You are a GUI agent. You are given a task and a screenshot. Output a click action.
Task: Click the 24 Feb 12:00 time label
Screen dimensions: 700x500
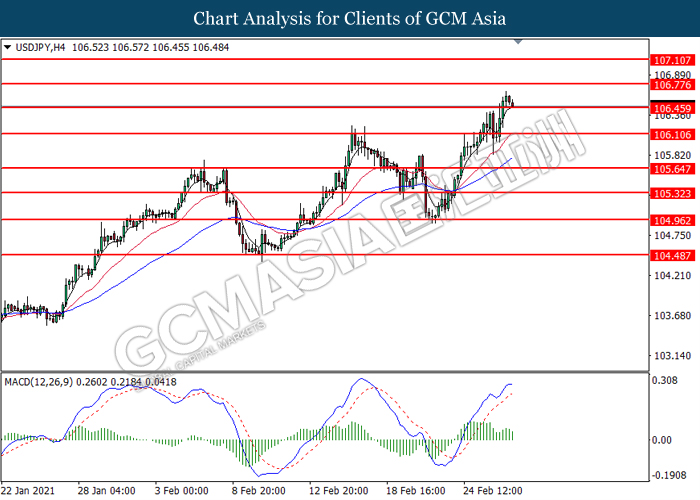(490, 491)
